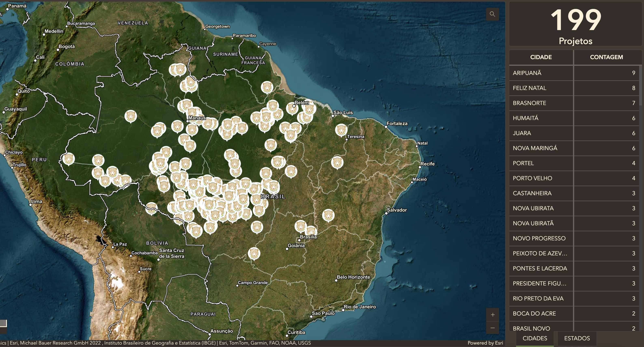The width and height of the screenshot is (644, 347).
Task: Select the ARIPUANÃ row
Action: point(574,73)
